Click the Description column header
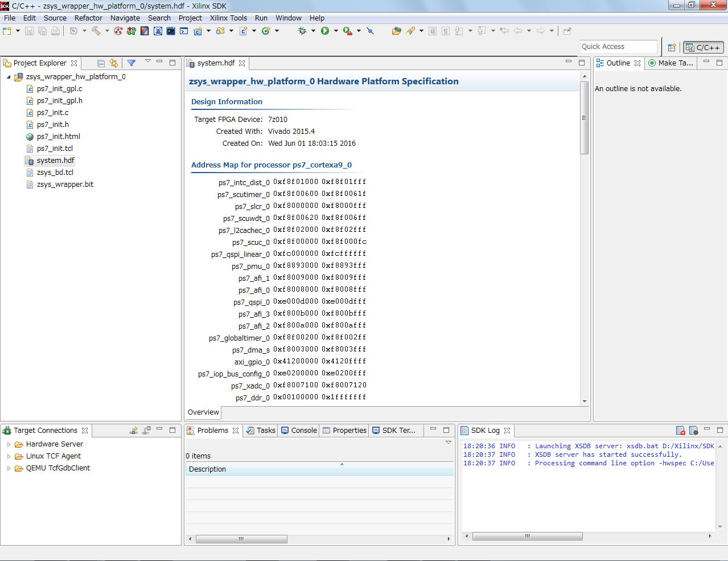728x561 pixels. 208,469
